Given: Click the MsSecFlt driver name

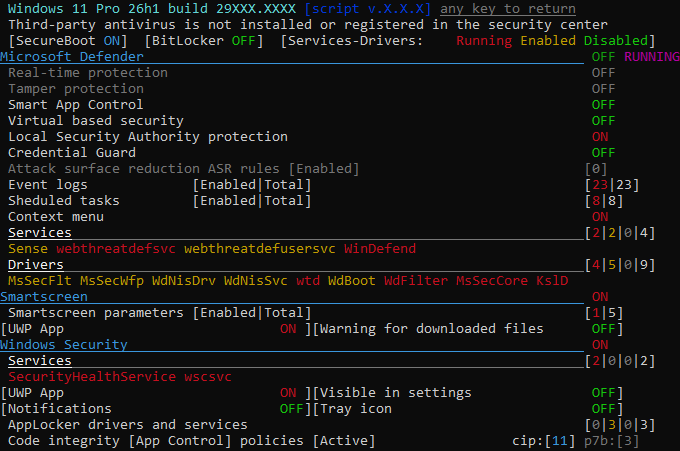Looking at the screenshot, I should pyautogui.click(x=40, y=281).
